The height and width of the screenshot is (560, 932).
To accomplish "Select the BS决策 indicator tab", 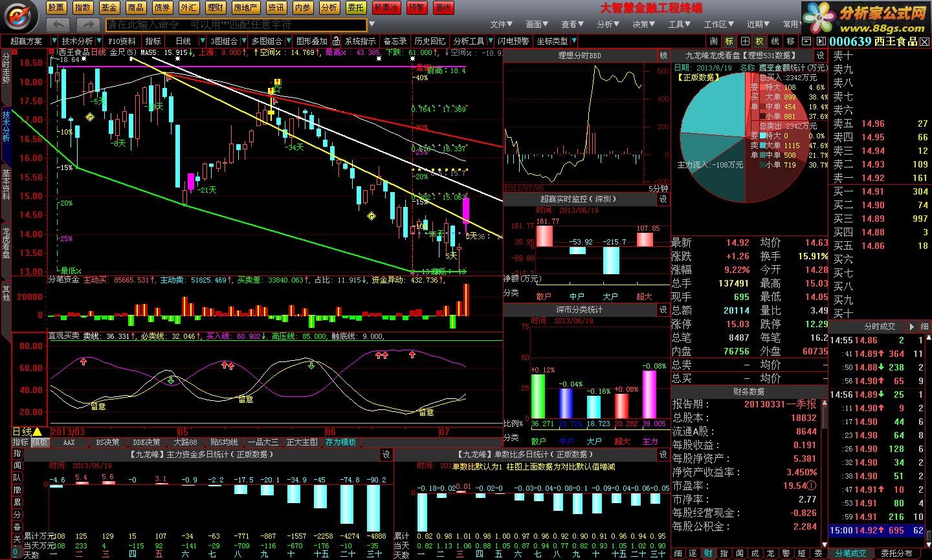I will click(x=107, y=442).
